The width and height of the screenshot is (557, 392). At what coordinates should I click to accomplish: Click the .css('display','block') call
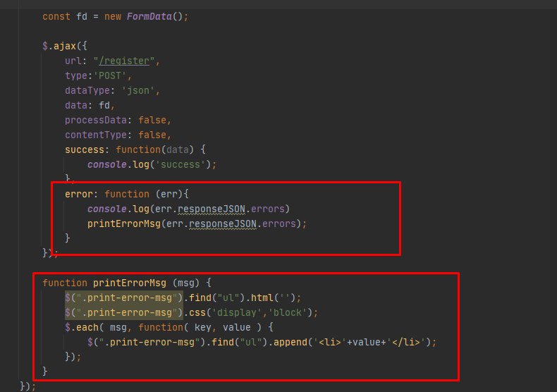coord(251,313)
